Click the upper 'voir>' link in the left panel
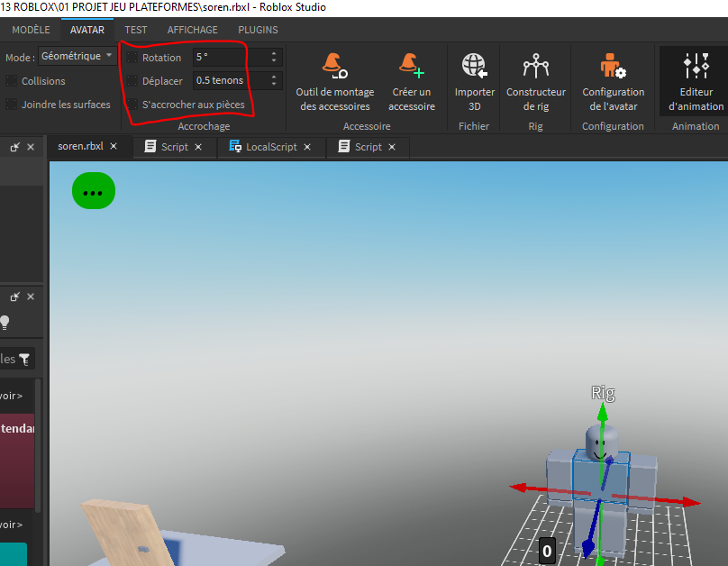The width and height of the screenshot is (728, 566). tap(11, 396)
